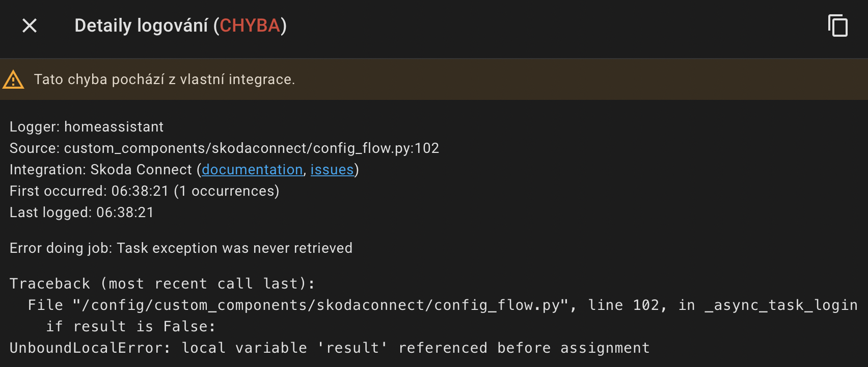Click the Last logged timestamp
Viewport: 868px width, 367px height.
pyautogui.click(x=82, y=213)
